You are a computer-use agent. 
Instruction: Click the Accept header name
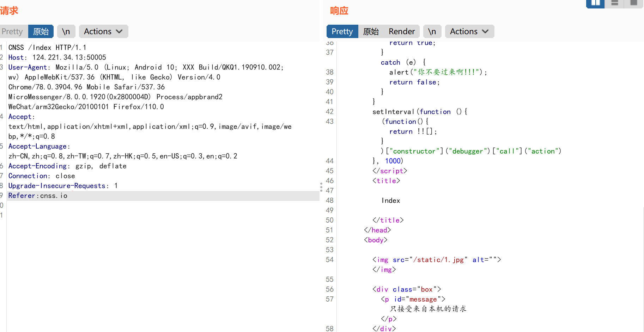pos(20,117)
